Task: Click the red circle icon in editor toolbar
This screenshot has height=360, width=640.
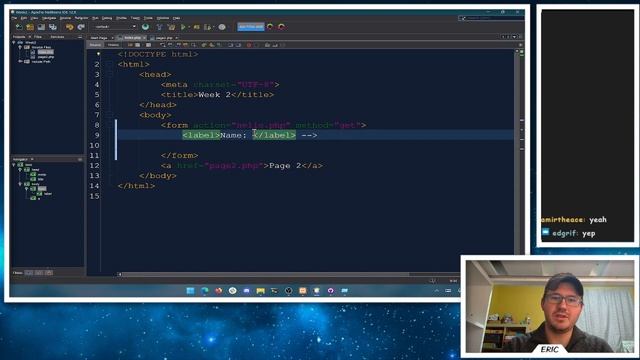Action: [x=249, y=45]
